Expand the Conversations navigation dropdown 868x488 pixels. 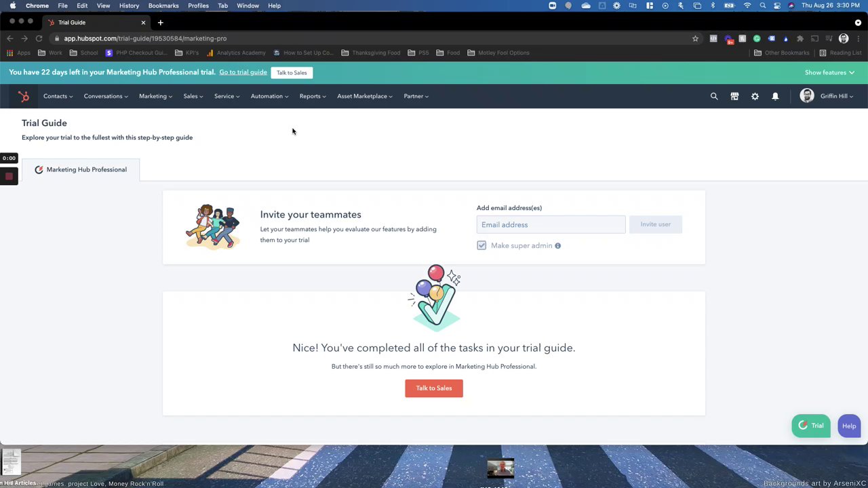tap(106, 96)
